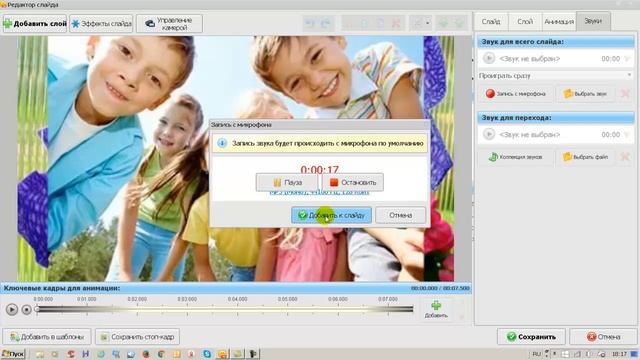Play the slide sound preview
640x360 pixels.
489,58
